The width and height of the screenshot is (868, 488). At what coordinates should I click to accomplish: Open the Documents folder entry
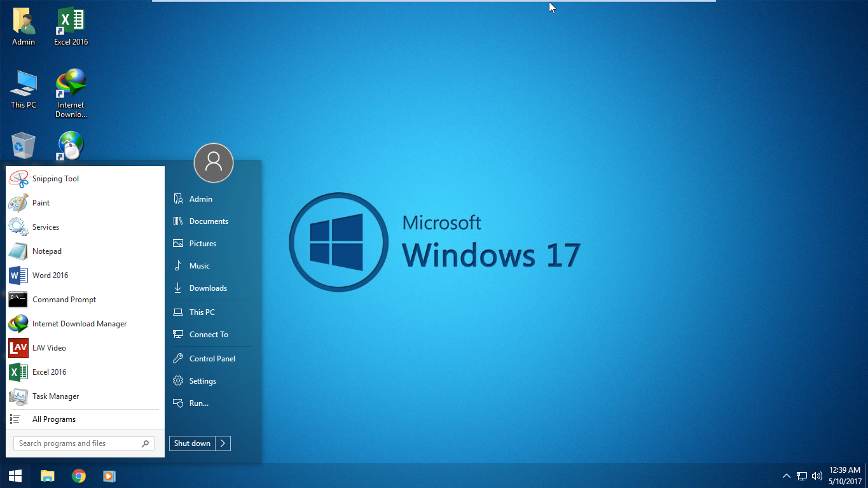click(x=209, y=221)
